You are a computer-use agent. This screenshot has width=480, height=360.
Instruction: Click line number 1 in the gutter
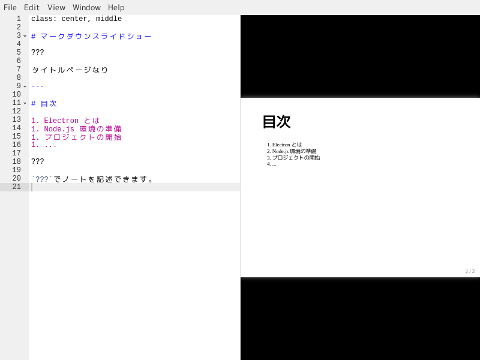19,19
